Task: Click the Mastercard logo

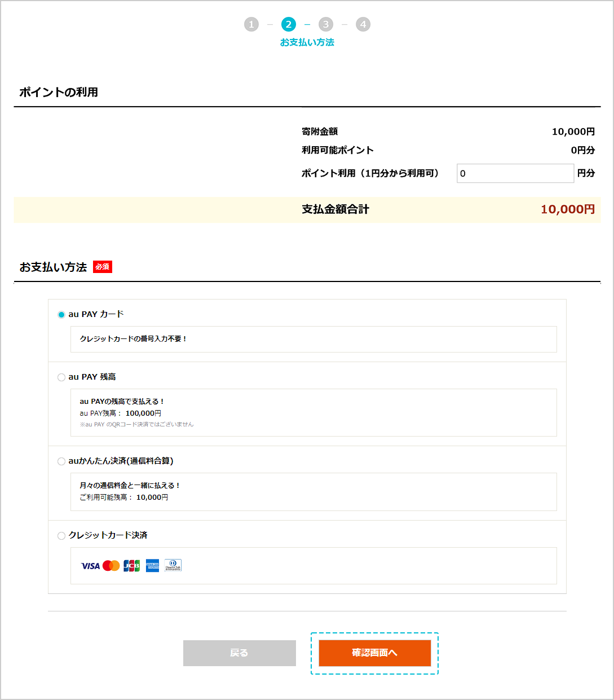Action: pos(111,566)
